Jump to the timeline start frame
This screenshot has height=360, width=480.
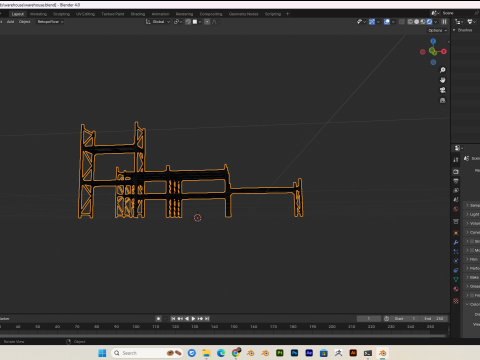(x=173, y=319)
